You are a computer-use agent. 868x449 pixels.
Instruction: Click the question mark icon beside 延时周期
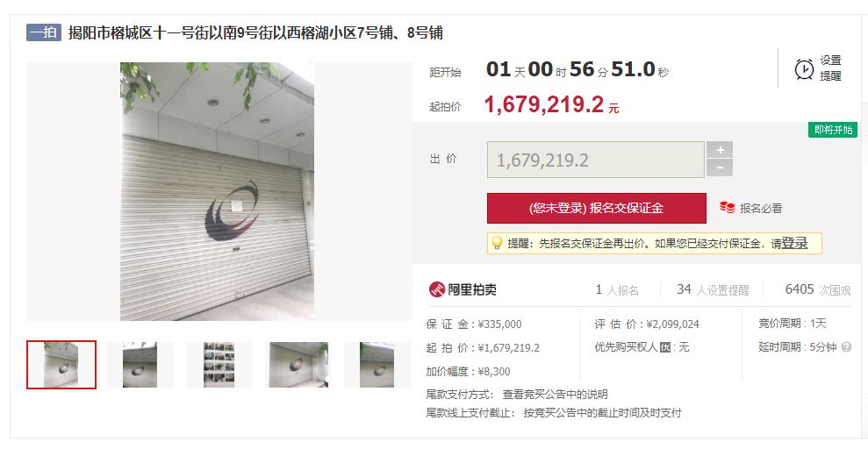[x=846, y=347]
